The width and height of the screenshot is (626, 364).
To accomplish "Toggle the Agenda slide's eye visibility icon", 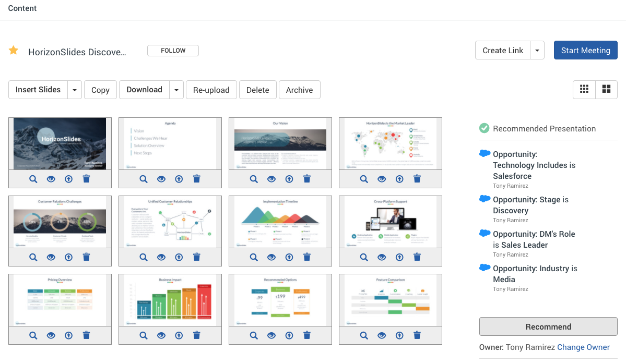I will tap(161, 179).
